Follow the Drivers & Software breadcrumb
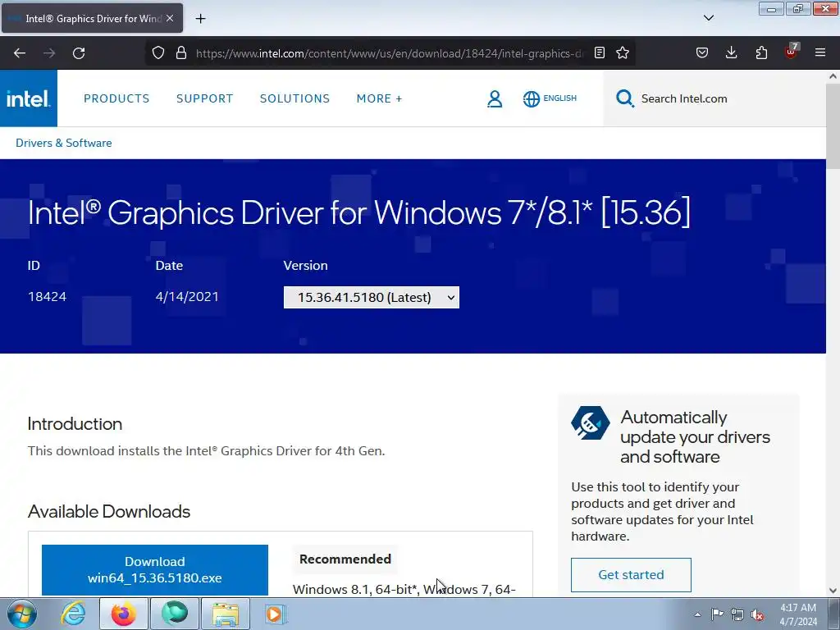 [x=64, y=143]
